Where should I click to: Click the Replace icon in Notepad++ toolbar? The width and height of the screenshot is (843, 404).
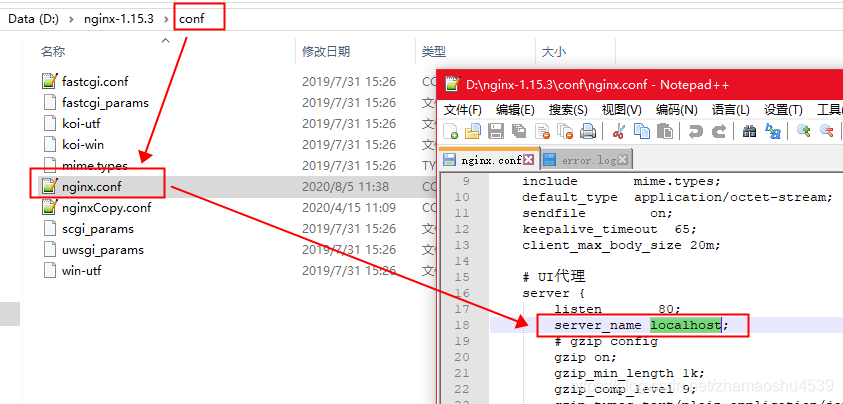(773, 131)
